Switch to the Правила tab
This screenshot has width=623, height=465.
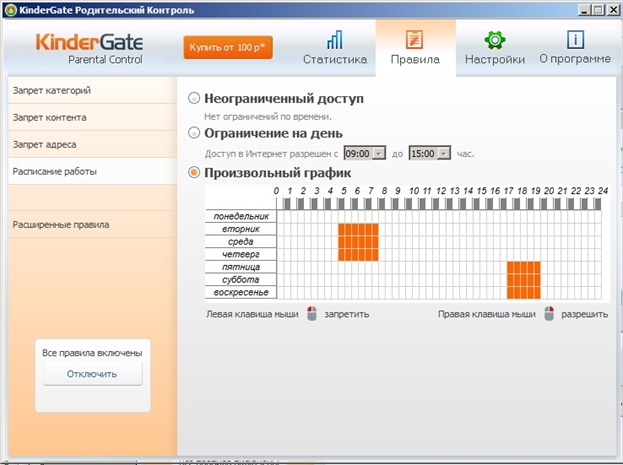(415, 48)
